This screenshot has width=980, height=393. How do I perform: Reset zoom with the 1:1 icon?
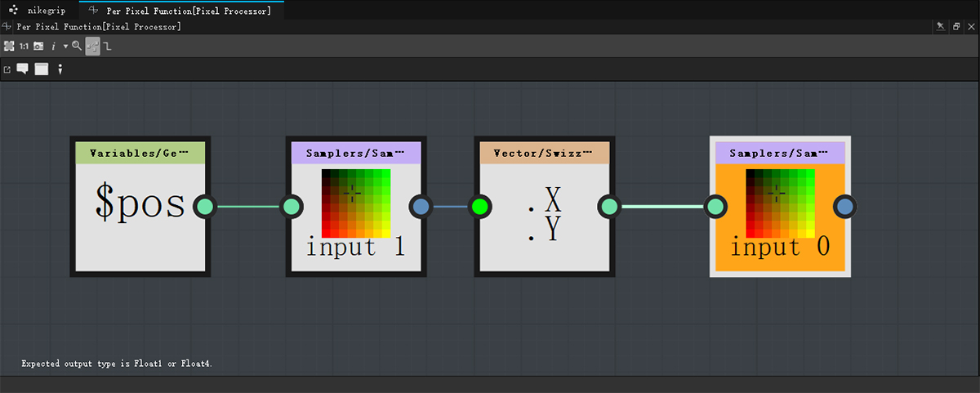pyautogui.click(x=24, y=47)
